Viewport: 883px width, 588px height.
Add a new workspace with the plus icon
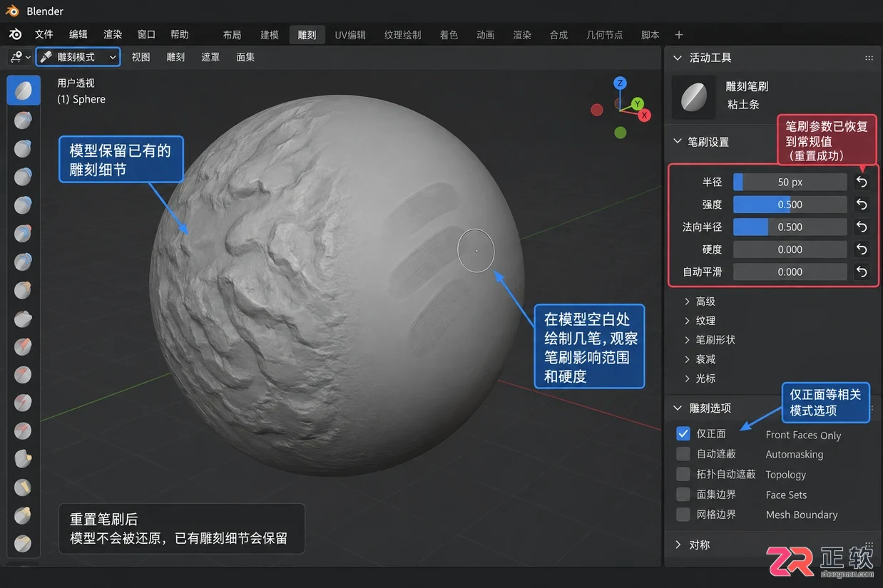[679, 34]
